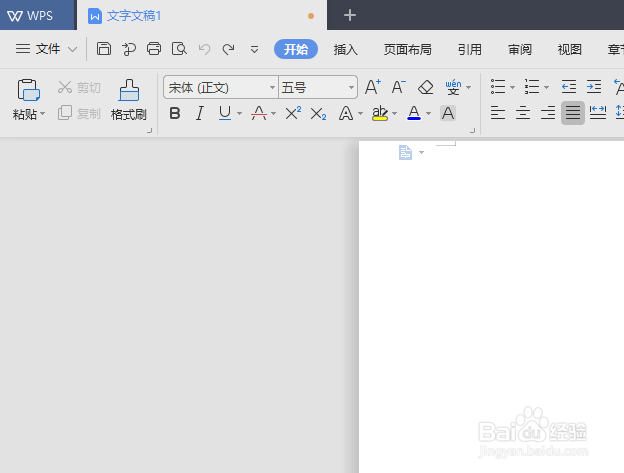Click the Print icon
The width and height of the screenshot is (624, 473).
pyautogui.click(x=154, y=49)
